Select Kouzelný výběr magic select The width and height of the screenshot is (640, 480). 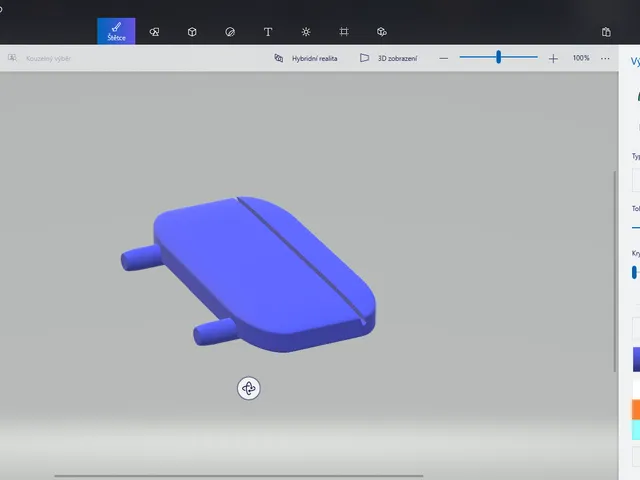coord(39,58)
